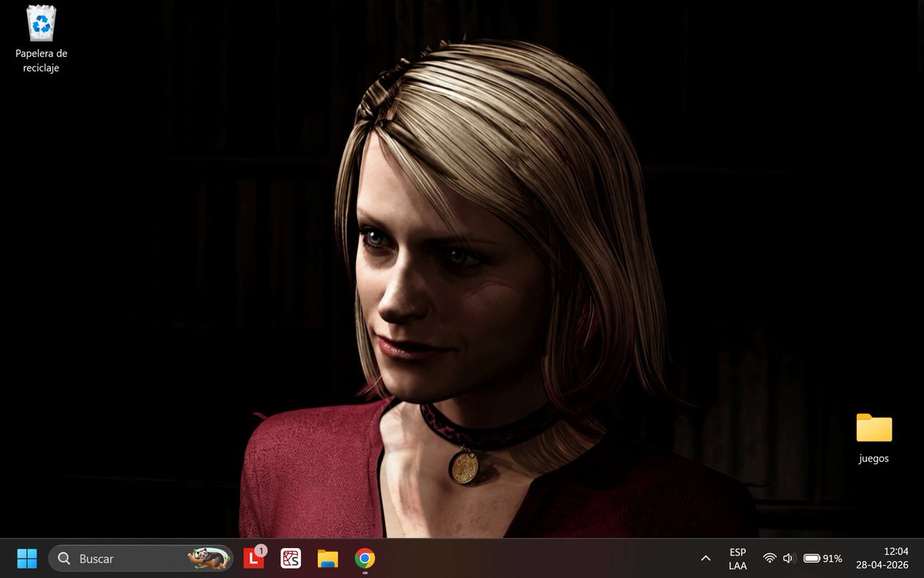The width and height of the screenshot is (924, 578).
Task: Open the volume speaker control
Action: [788, 559]
